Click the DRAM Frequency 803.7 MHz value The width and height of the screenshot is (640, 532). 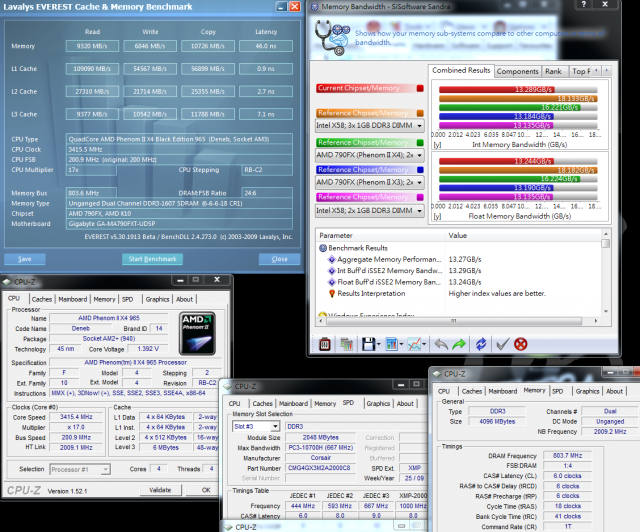click(x=567, y=455)
